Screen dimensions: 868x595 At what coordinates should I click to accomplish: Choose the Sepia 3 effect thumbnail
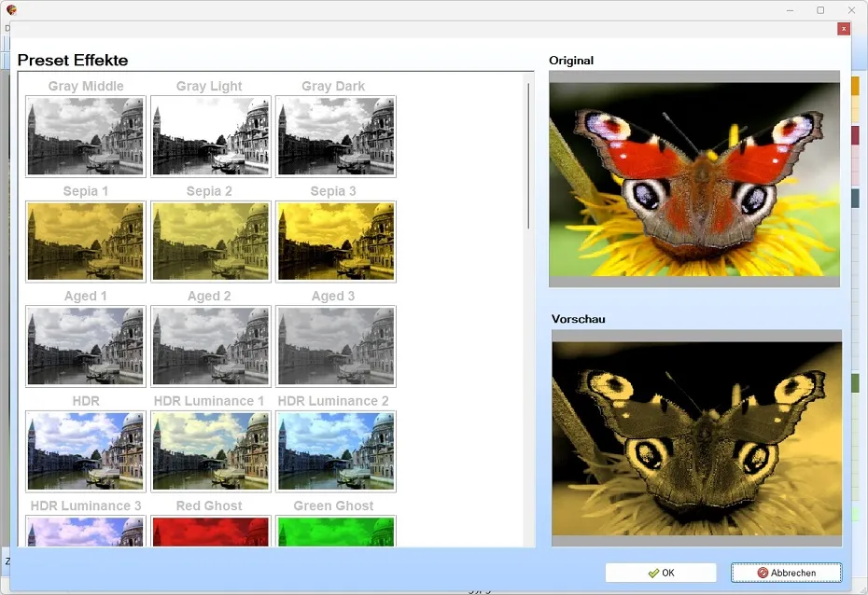[x=336, y=242]
